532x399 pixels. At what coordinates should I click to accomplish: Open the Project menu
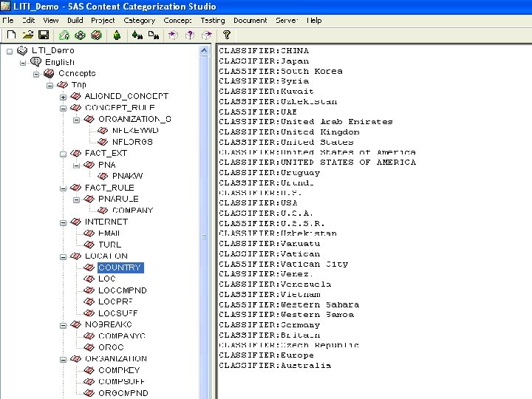point(103,21)
